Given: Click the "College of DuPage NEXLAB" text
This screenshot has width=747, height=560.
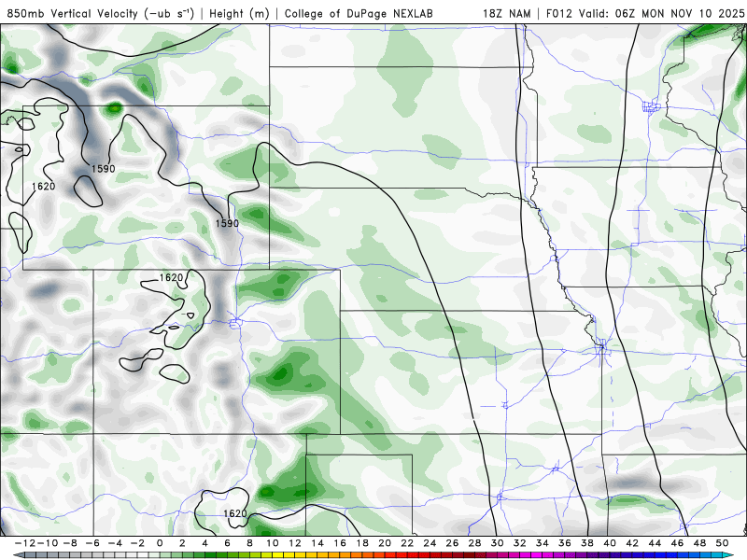Looking at the screenshot, I should coord(359,13).
